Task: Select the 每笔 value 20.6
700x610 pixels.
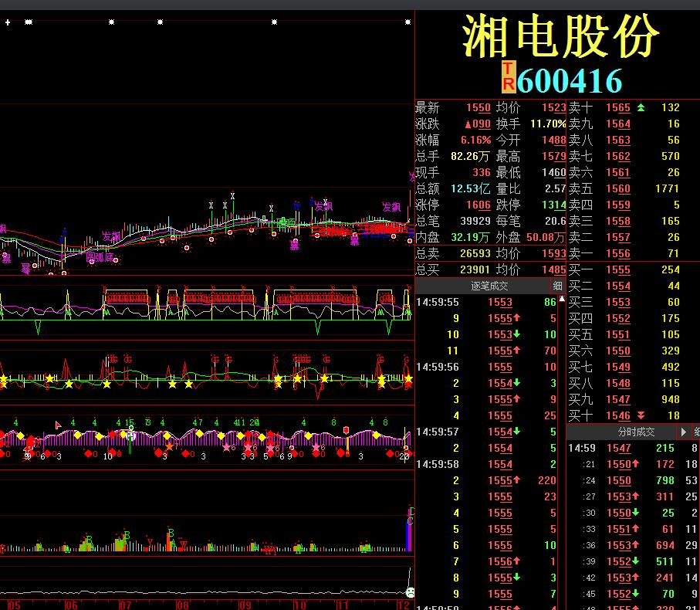Action: click(x=556, y=221)
